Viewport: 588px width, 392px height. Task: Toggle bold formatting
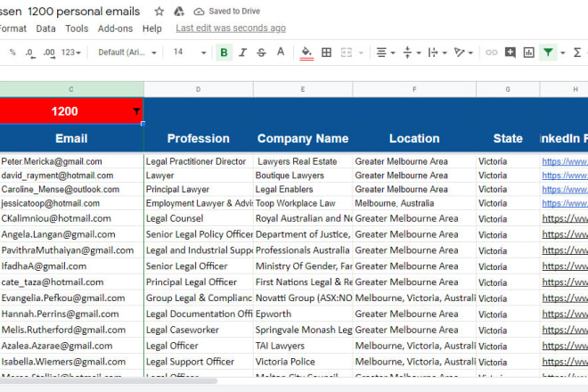[x=224, y=53]
